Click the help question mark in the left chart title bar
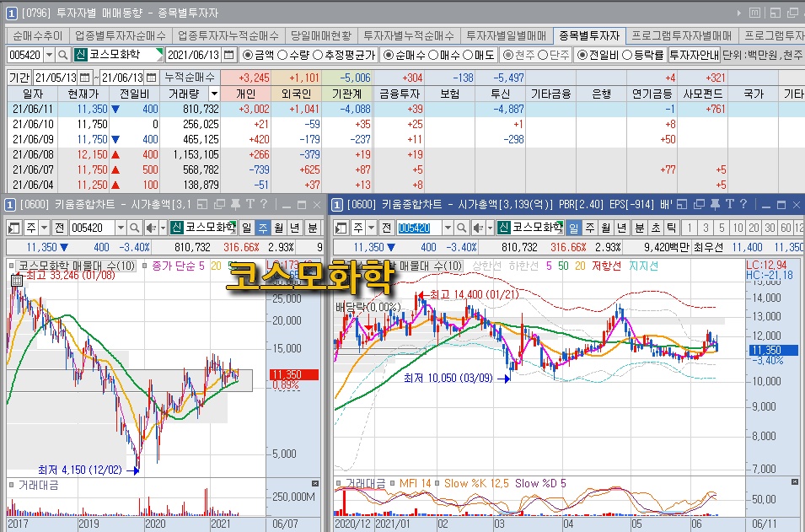This screenshot has width=805, height=532. 263,204
